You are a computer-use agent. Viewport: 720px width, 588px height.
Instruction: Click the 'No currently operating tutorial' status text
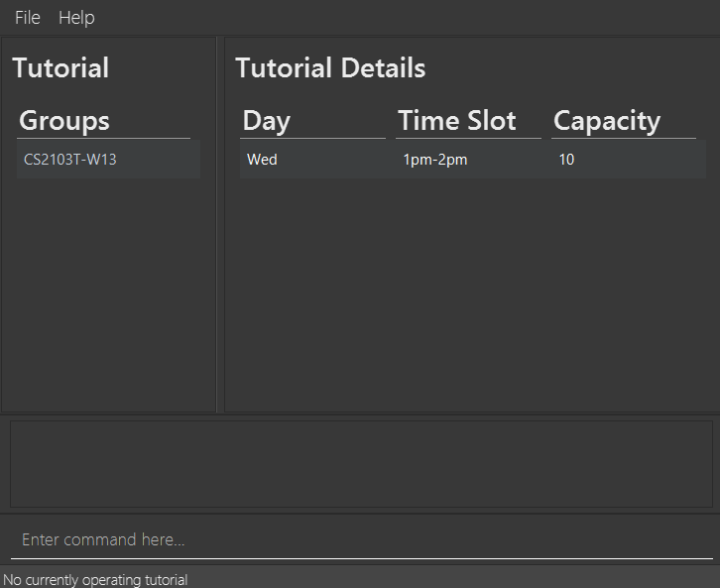click(x=95, y=580)
